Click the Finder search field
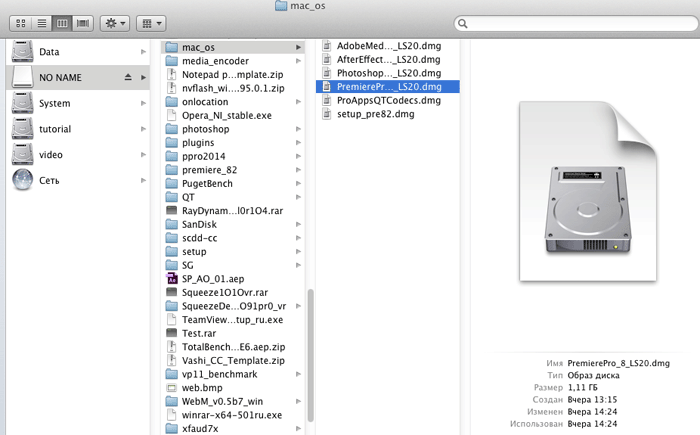Image resolution: width=700 pixels, height=435 pixels. click(x=576, y=23)
